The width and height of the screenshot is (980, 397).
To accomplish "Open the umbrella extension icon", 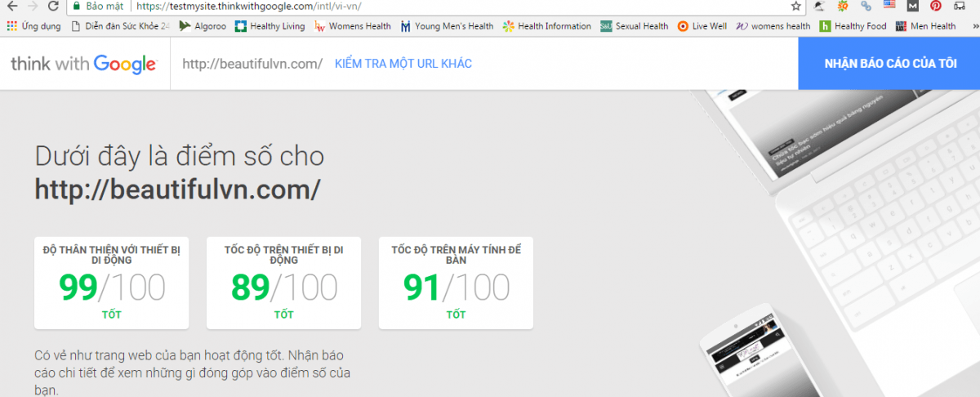I will [x=818, y=6].
